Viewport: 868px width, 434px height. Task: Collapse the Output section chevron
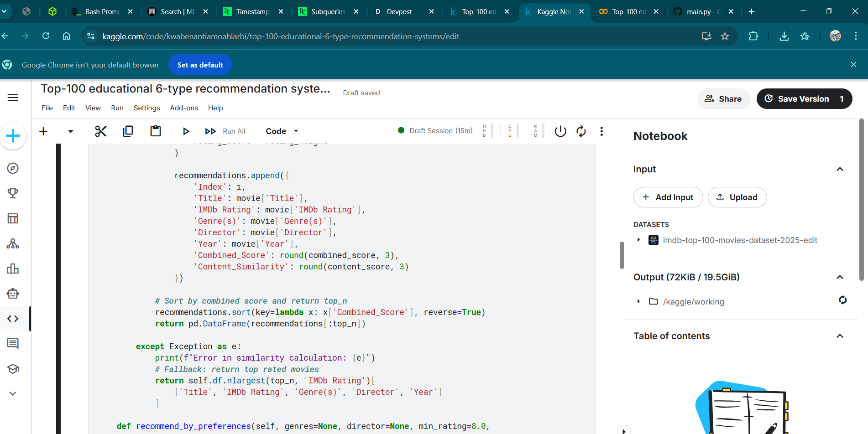tap(840, 277)
